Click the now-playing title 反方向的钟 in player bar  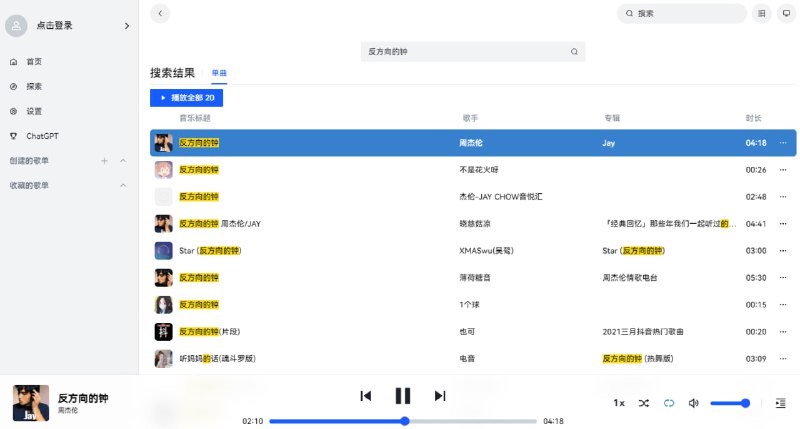click(83, 398)
